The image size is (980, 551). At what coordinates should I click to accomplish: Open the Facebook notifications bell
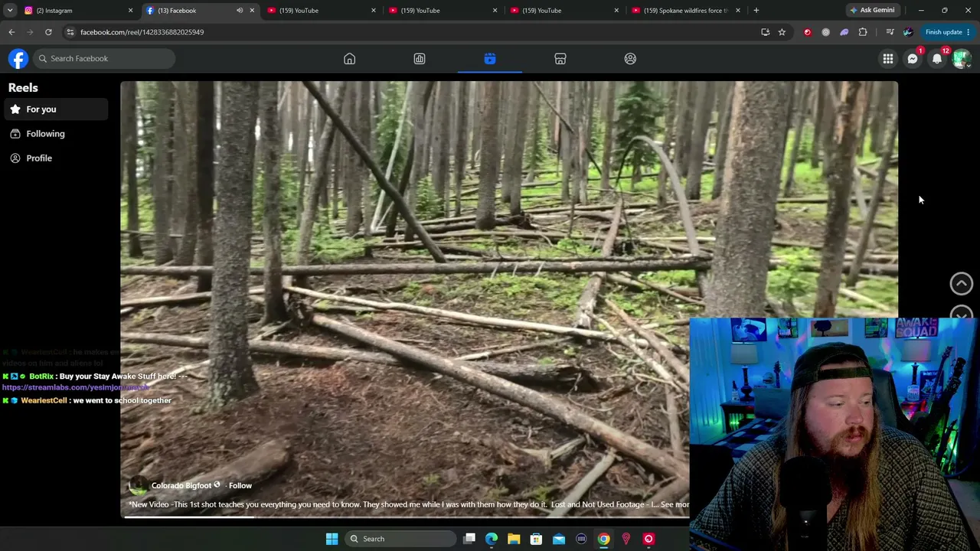937,59
